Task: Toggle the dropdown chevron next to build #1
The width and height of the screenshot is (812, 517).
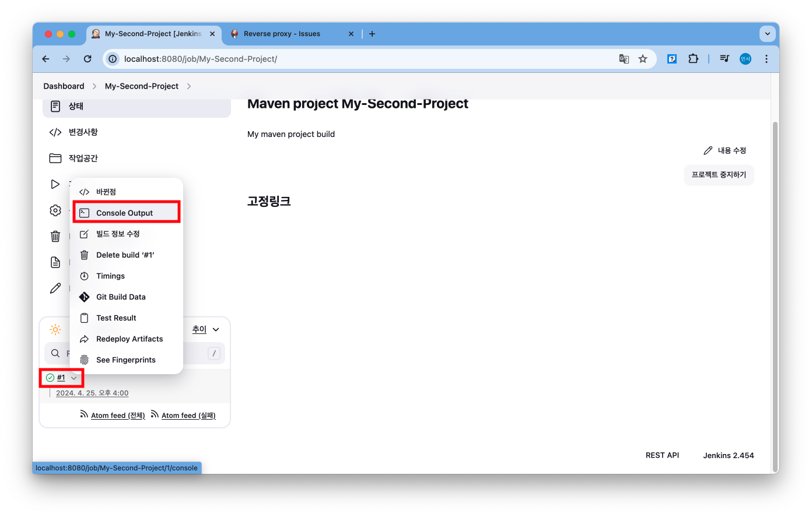Action: click(74, 378)
